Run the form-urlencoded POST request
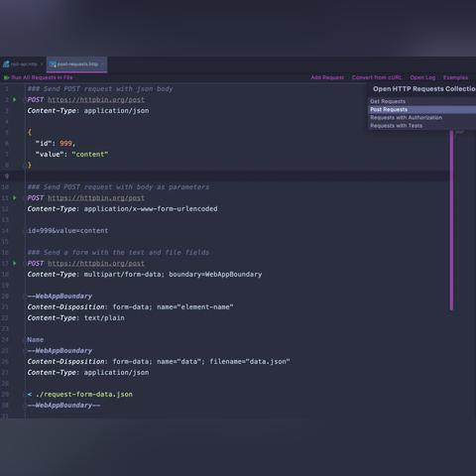 pyautogui.click(x=15, y=197)
